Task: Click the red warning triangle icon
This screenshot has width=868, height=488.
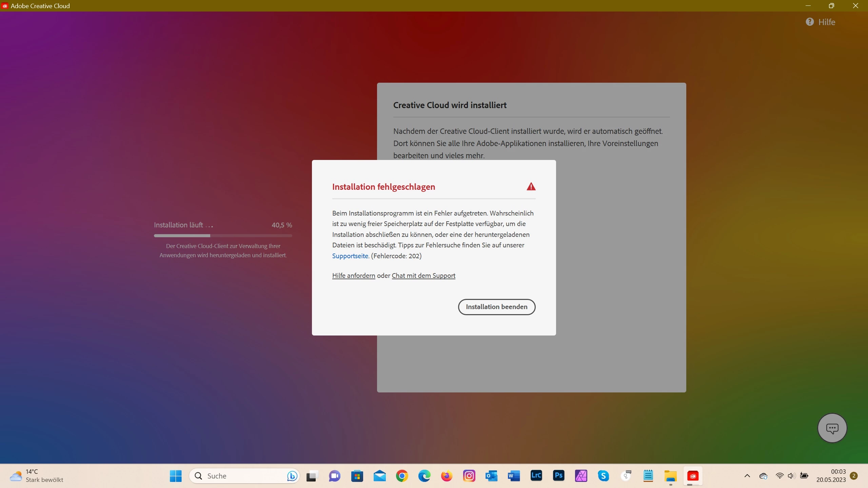Action: pyautogui.click(x=531, y=186)
